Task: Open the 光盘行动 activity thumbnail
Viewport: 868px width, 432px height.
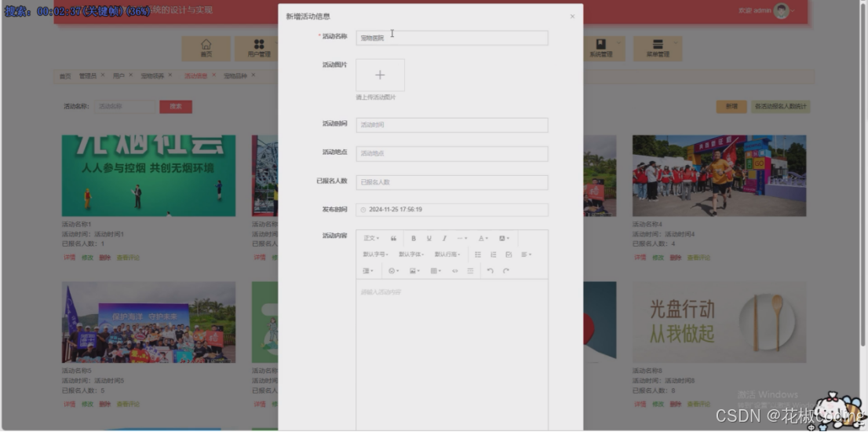Action: point(719,322)
